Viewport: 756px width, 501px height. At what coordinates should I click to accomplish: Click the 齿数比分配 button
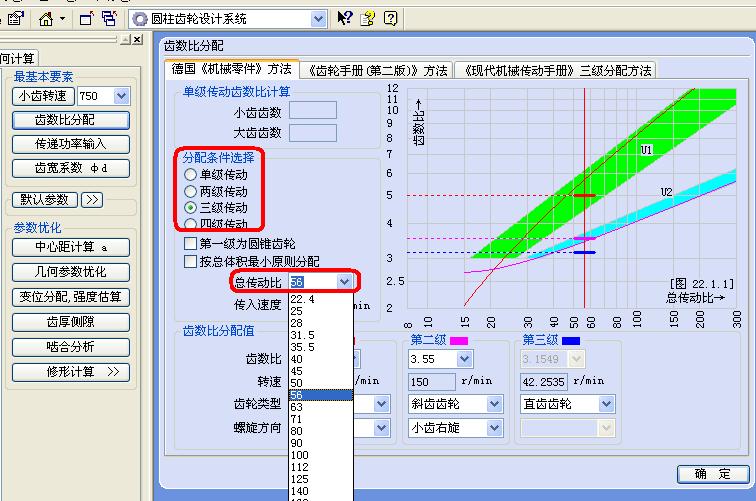[x=70, y=120]
